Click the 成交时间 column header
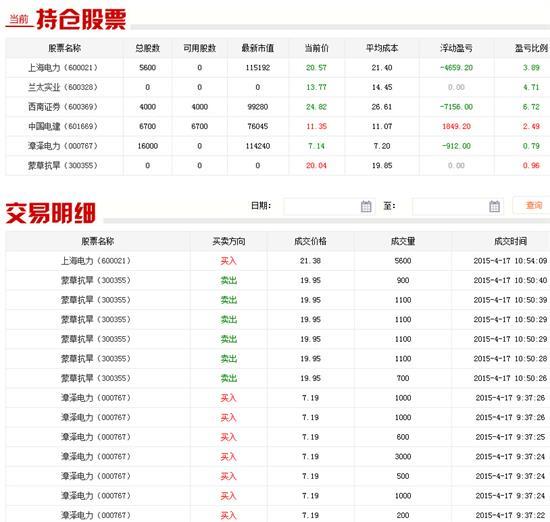The width and height of the screenshot is (550, 522). point(510,241)
